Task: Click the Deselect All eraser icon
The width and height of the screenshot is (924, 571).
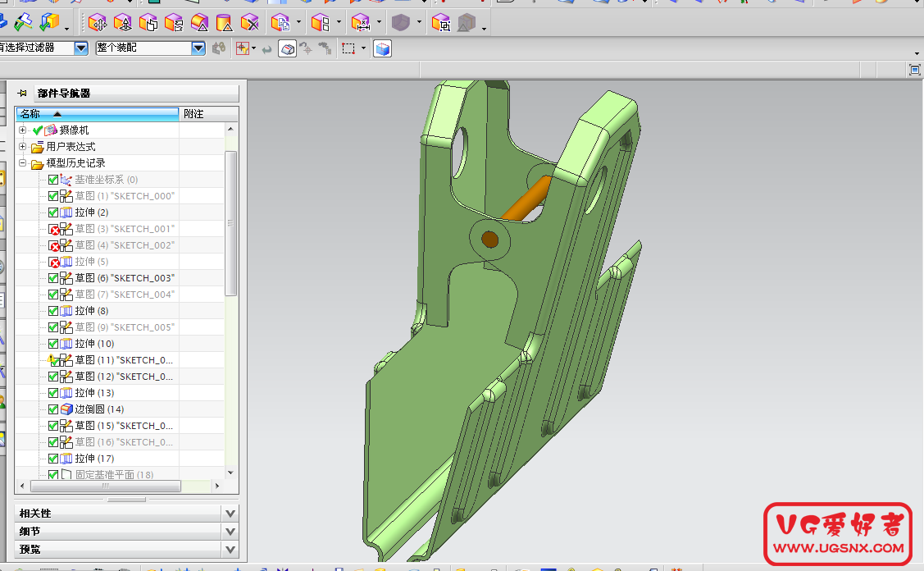Action: point(288,49)
